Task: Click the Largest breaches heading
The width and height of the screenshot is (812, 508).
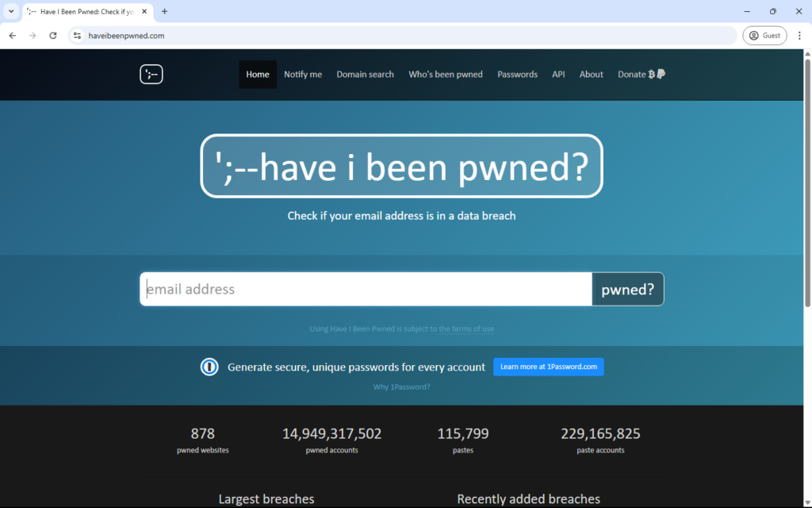Action: pyautogui.click(x=266, y=499)
